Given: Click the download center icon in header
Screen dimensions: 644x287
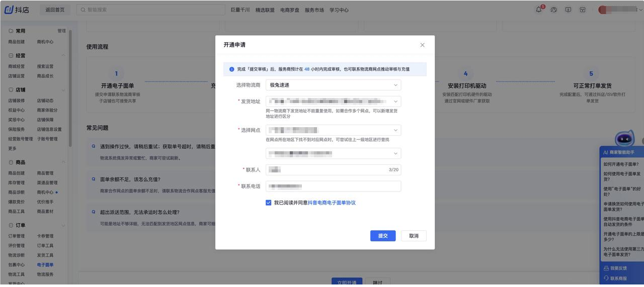Looking at the screenshot, I should (x=568, y=10).
